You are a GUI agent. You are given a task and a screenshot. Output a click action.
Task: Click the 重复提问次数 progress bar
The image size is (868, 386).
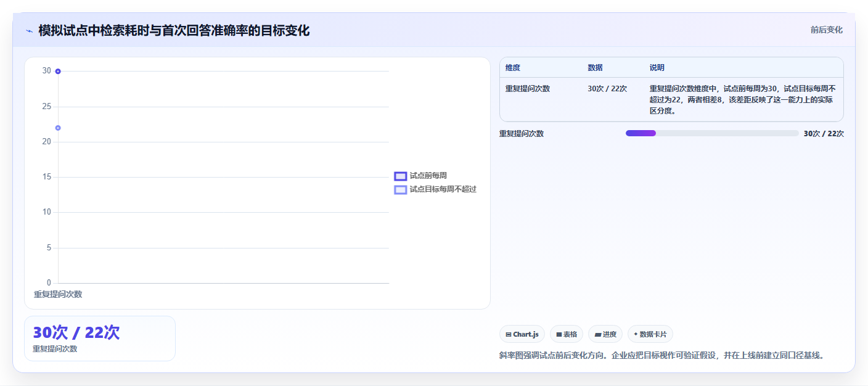point(712,133)
